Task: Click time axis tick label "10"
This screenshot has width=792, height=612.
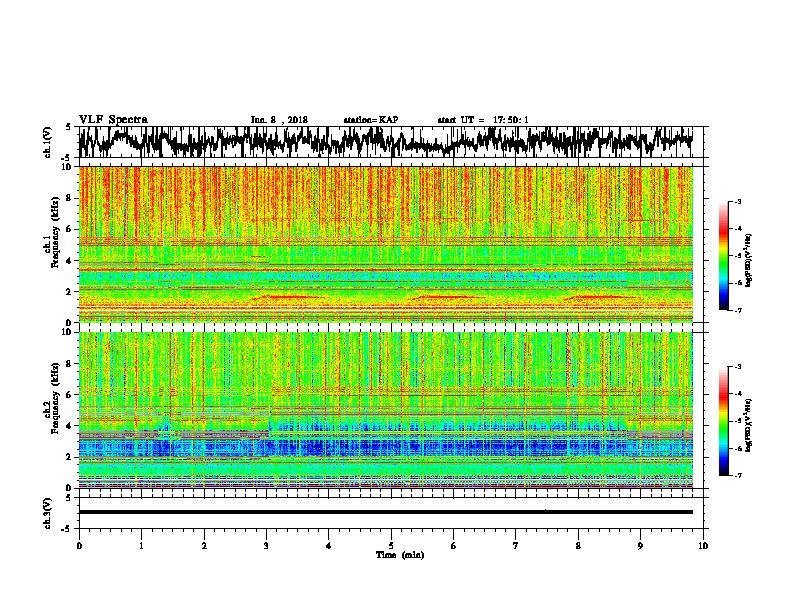Action: pyautogui.click(x=703, y=546)
